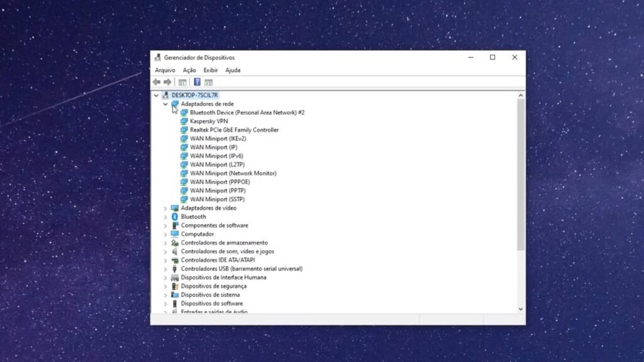The height and width of the screenshot is (362, 644).
Task: Expand Controladores USB (barramento serial universal)
Action: click(165, 269)
